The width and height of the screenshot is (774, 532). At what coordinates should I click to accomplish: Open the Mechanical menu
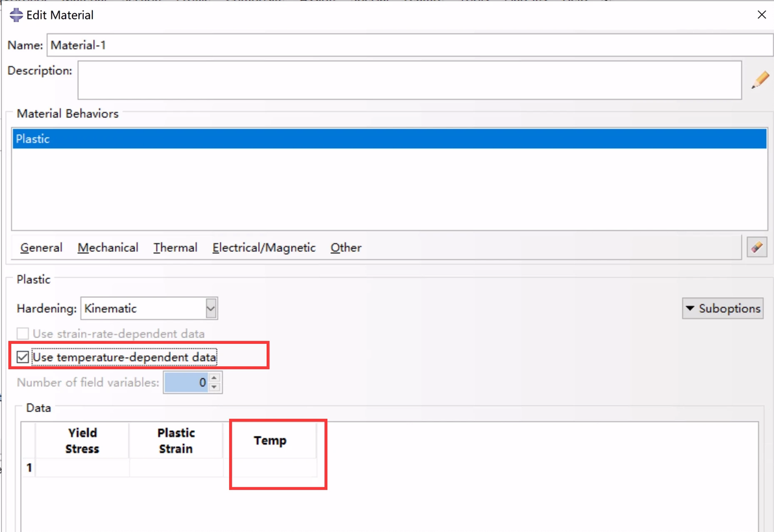[x=108, y=248]
